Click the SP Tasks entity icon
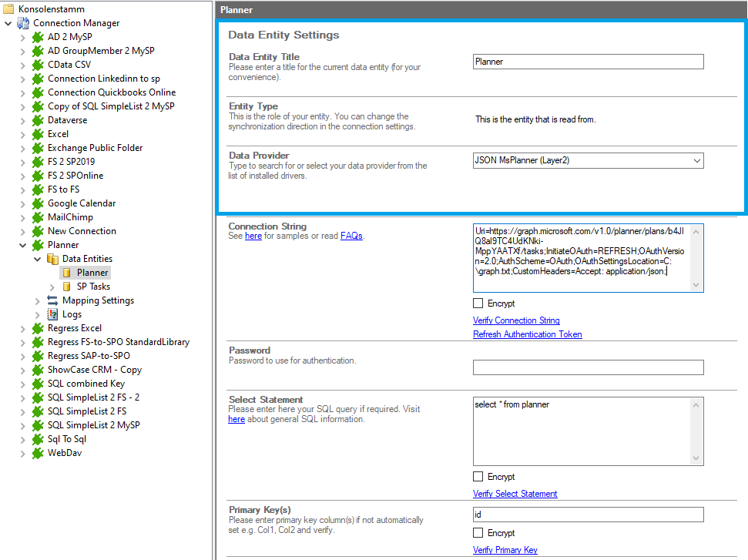Image resolution: width=748 pixels, height=560 pixels. pos(67,287)
